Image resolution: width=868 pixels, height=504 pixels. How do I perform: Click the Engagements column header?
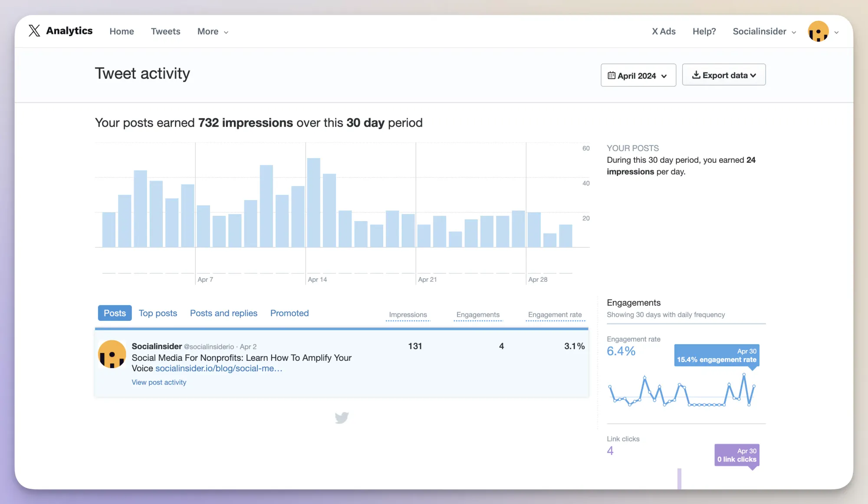[x=478, y=315]
